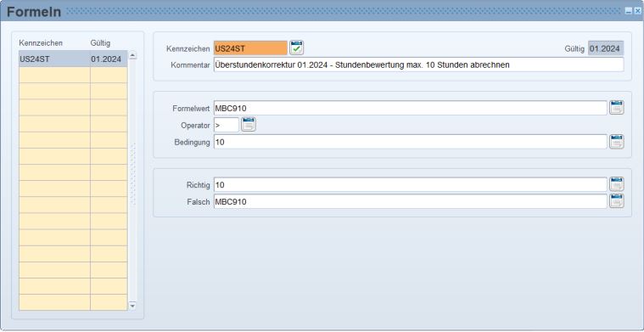Click the Operator field showing >
The height and width of the screenshot is (332, 644).
point(226,125)
